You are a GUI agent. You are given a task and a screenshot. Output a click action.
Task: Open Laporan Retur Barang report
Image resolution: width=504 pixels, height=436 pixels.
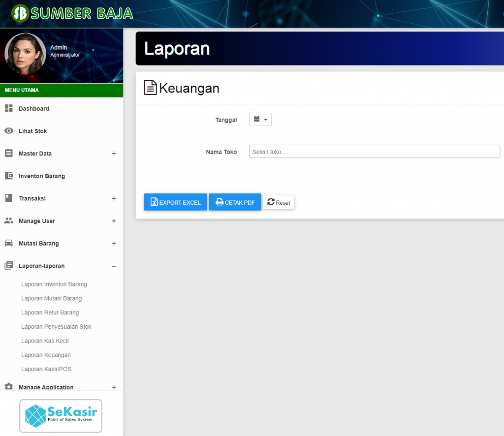pos(50,312)
